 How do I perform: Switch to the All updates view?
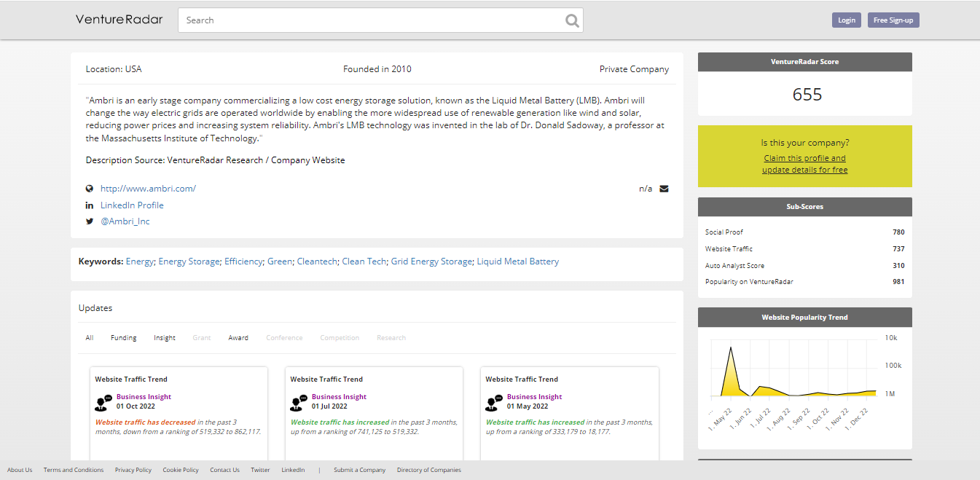[89, 337]
